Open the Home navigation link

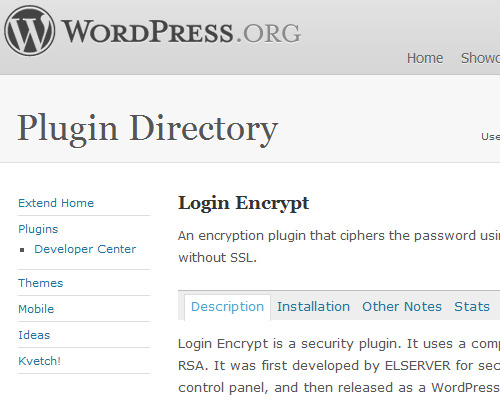tap(425, 58)
